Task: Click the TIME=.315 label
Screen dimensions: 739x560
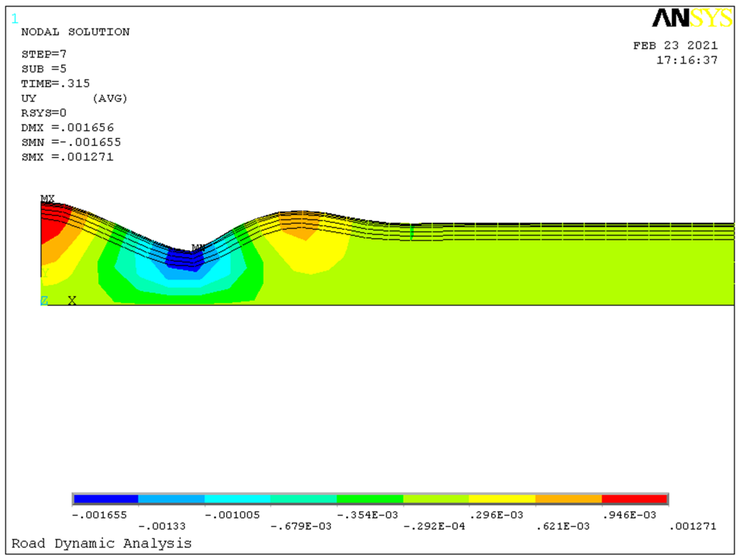Action: 55,84
